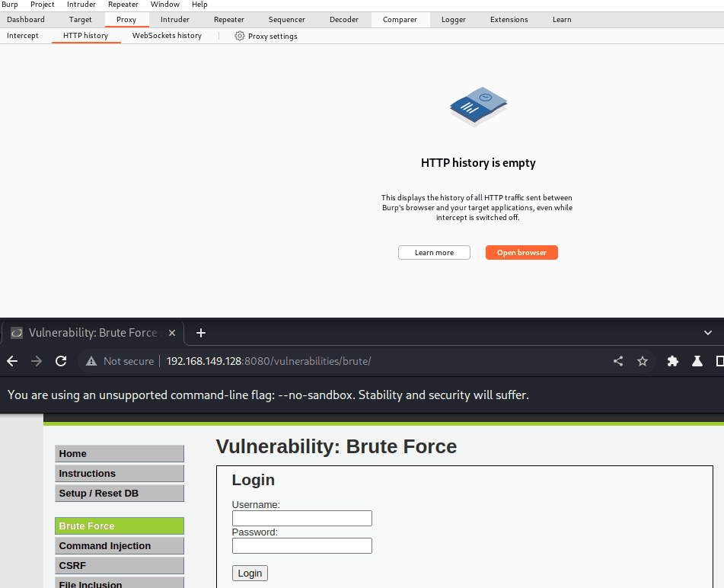This screenshot has height=588, width=724.
Task: Open the Burp menu
Action: tap(10, 5)
